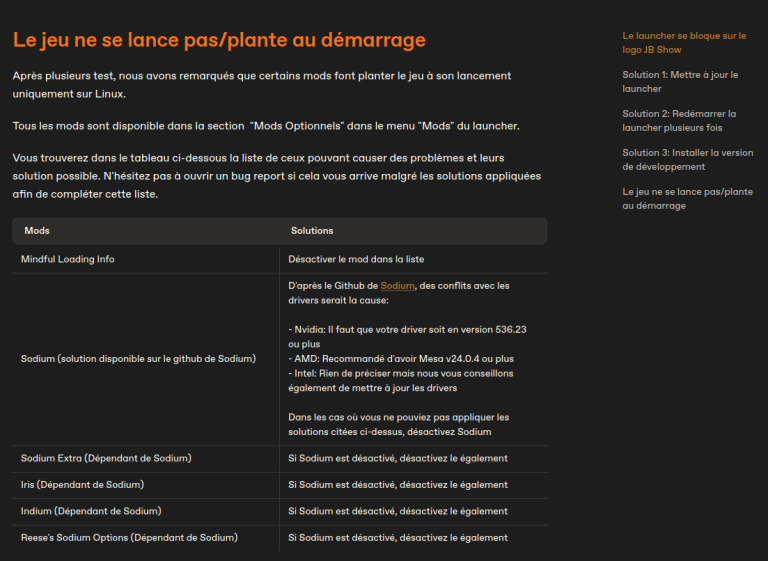Click the solution text in the Reese's Sodium Options row
768x561 pixels.
click(398, 538)
